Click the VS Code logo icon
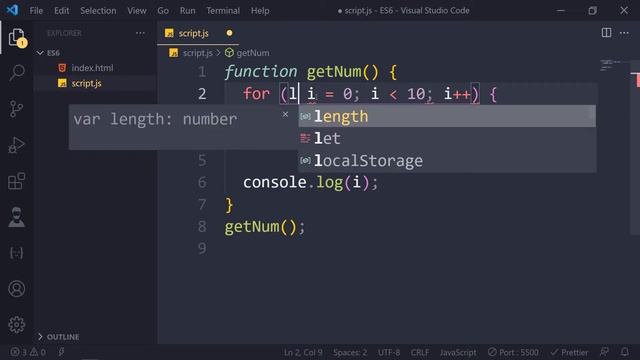This screenshot has width=640, height=360. [12, 10]
